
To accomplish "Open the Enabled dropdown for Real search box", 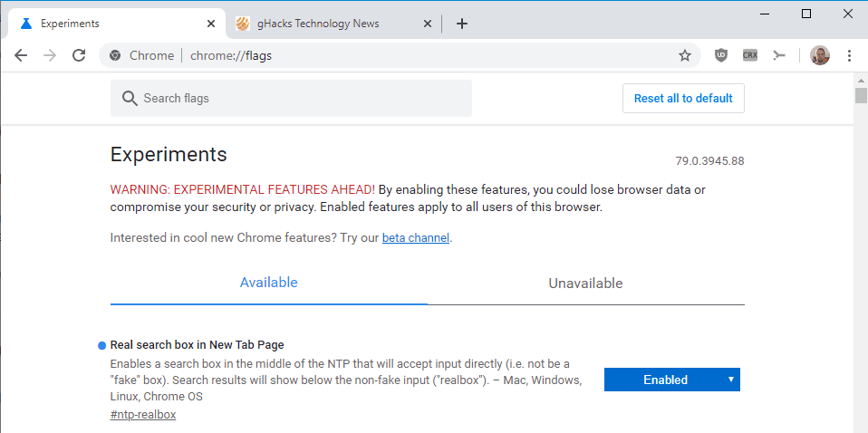I will click(671, 380).
